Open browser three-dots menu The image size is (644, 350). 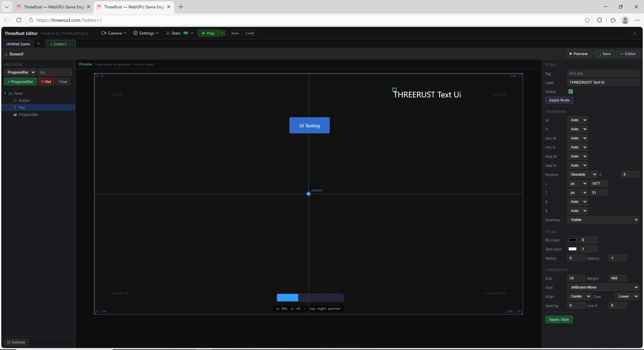click(x=637, y=20)
